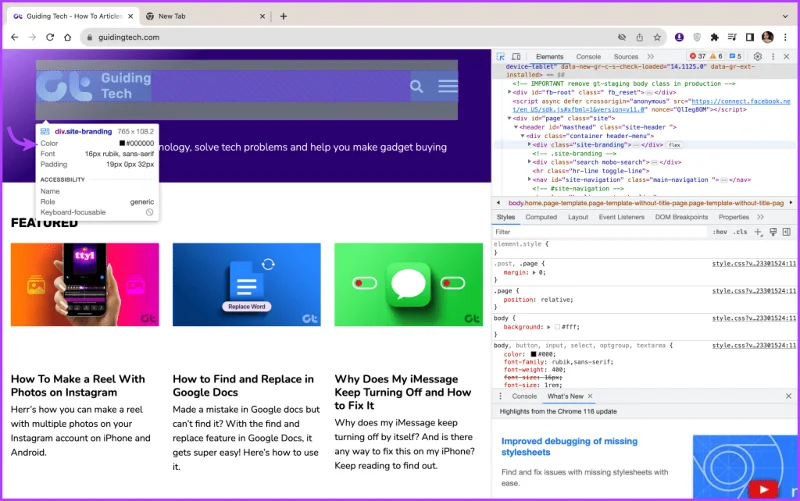Collapse the header masthead node
This screenshot has height=501, width=800.
click(516, 127)
